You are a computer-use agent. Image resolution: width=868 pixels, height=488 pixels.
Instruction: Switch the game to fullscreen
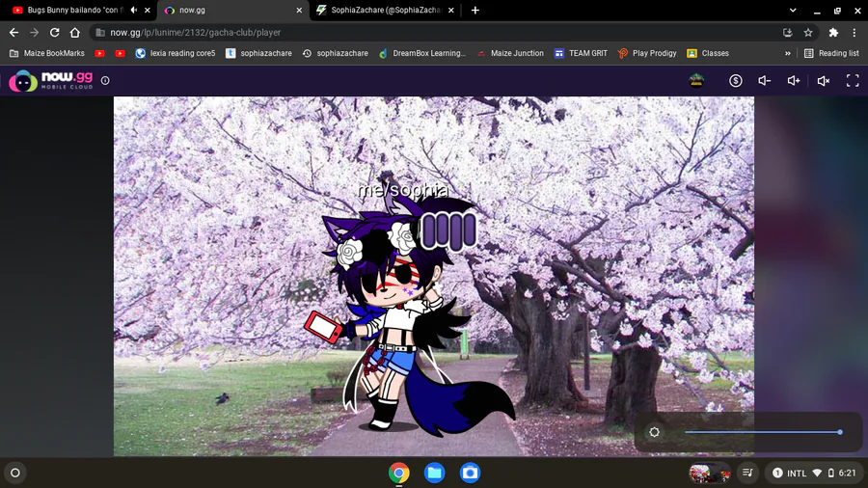click(853, 81)
